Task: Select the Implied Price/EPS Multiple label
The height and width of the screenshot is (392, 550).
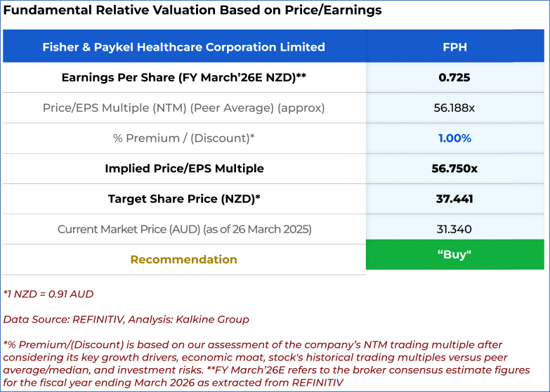Action: (183, 169)
